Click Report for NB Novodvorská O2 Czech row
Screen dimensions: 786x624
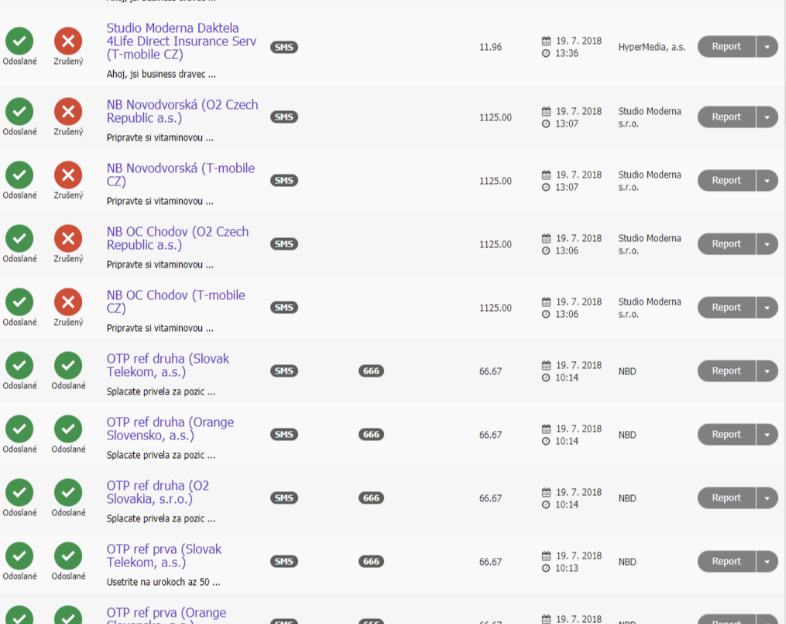coord(726,117)
